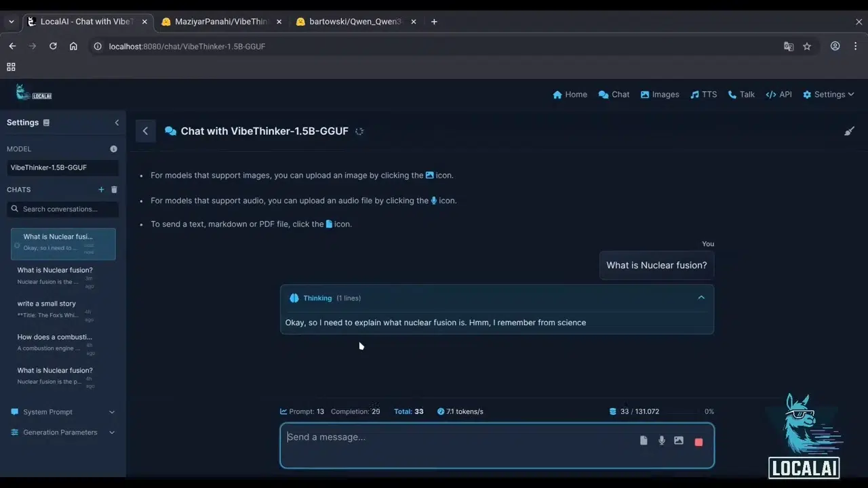Expand the System Prompt section
Screen dimensions: 868x488
[x=63, y=412]
